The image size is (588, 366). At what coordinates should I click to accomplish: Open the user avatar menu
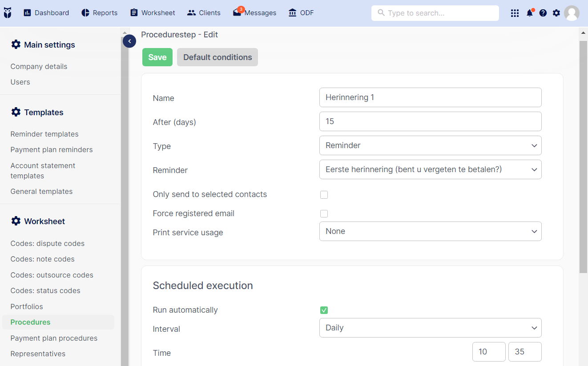point(572,13)
